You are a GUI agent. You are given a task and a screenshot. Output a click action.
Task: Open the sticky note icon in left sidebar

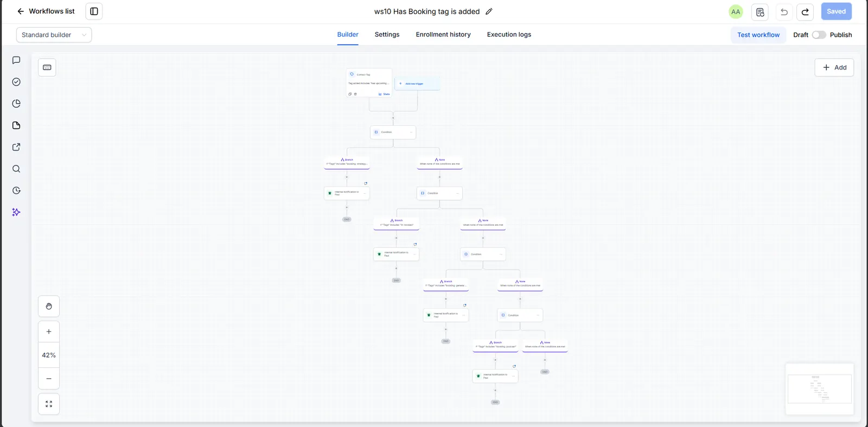click(x=16, y=125)
